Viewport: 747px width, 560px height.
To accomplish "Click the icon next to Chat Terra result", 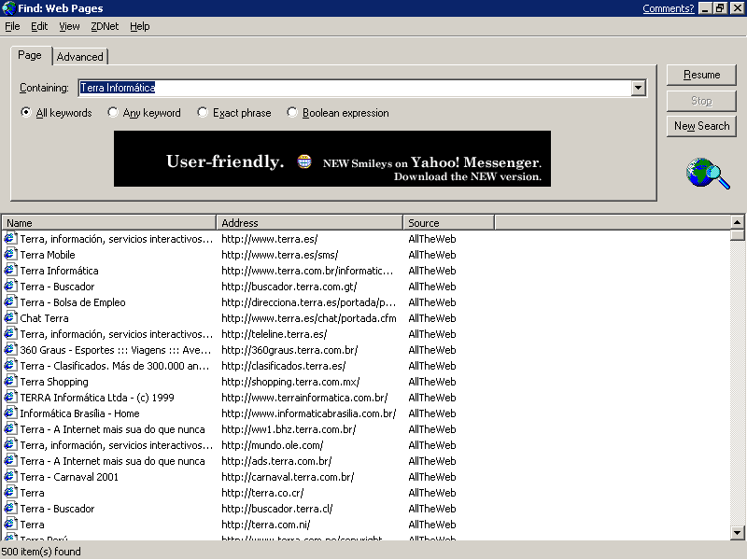I will (10, 318).
